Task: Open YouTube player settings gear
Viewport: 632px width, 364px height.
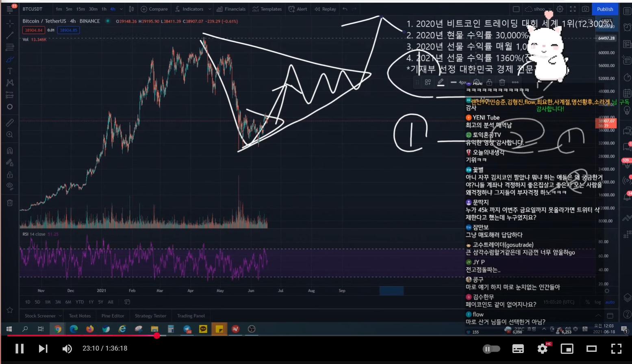Action: (x=543, y=349)
